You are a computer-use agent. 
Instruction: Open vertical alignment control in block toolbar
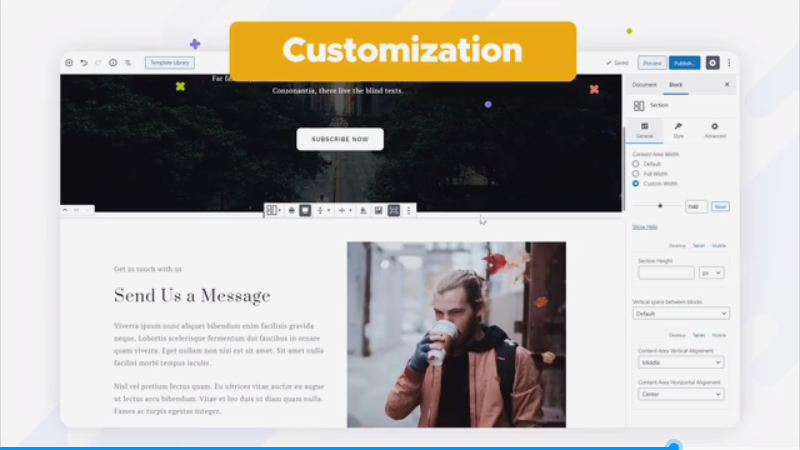[x=322, y=210]
